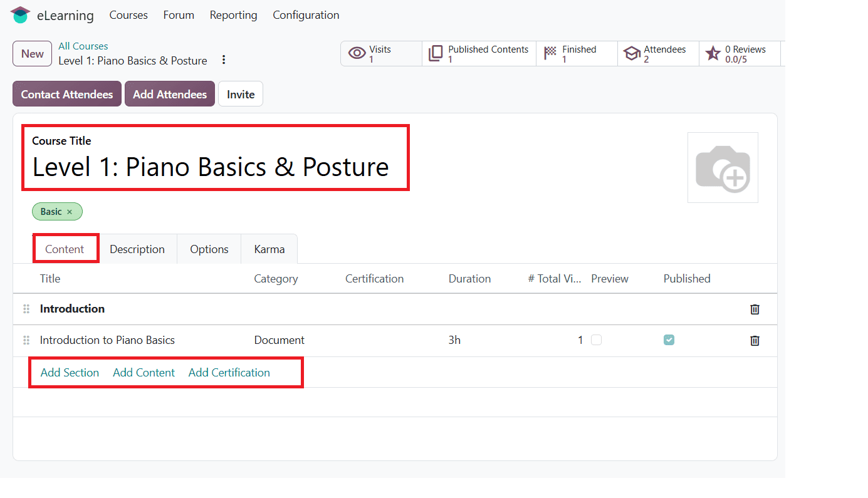Edit the Course Title input field
868x498 pixels.
tap(211, 167)
